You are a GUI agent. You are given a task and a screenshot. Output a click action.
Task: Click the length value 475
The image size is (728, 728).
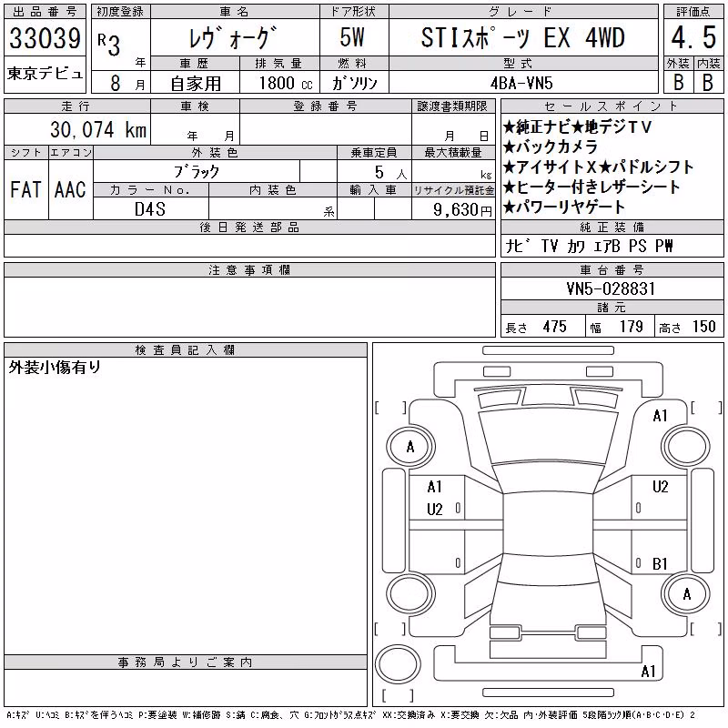555,327
